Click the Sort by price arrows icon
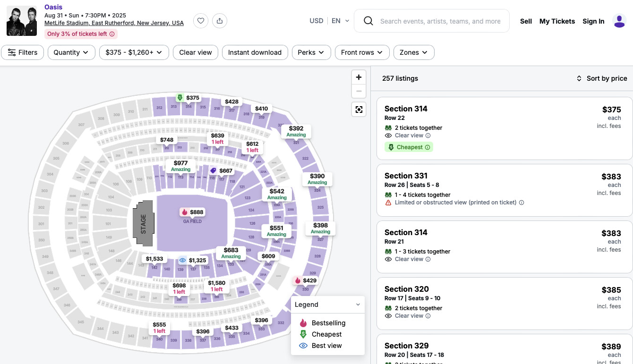Image resolution: width=633 pixels, height=364 pixels. 579,78
